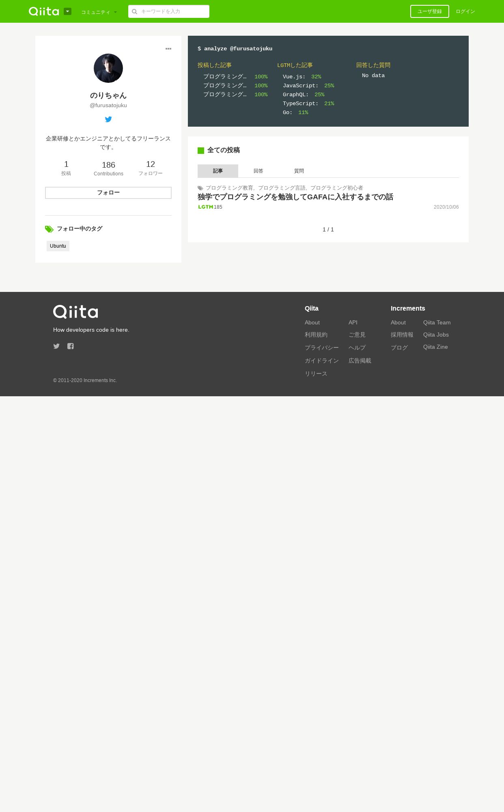Open the ブログ footer link
This screenshot has height=812, width=504.
click(x=399, y=348)
